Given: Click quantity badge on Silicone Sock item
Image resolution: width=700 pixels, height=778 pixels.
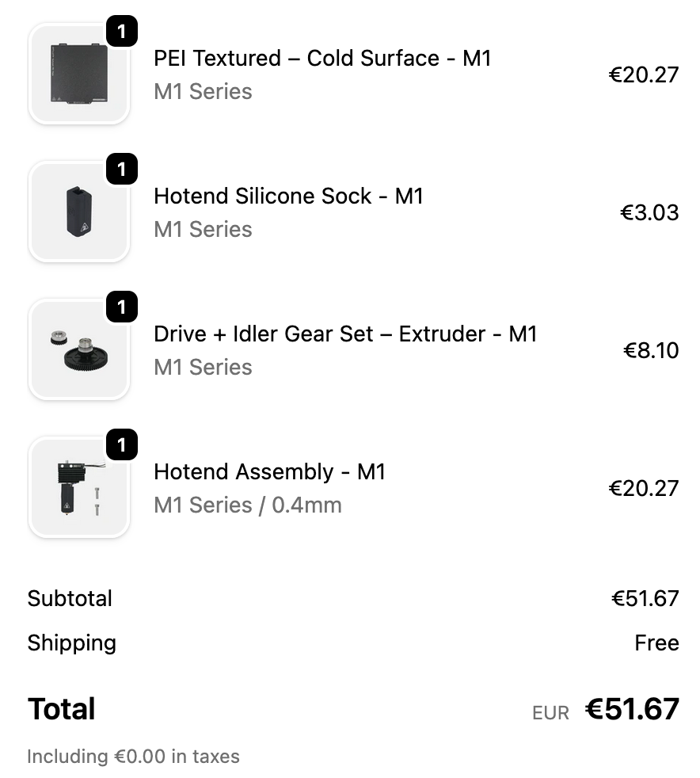Looking at the screenshot, I should (121, 170).
